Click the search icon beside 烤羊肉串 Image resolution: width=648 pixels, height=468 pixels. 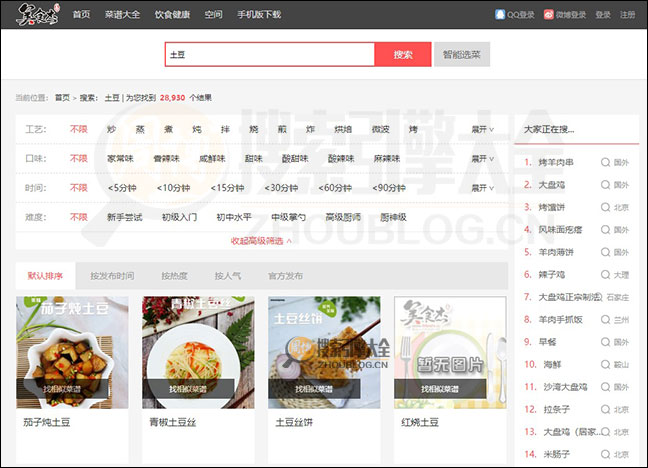(605, 162)
